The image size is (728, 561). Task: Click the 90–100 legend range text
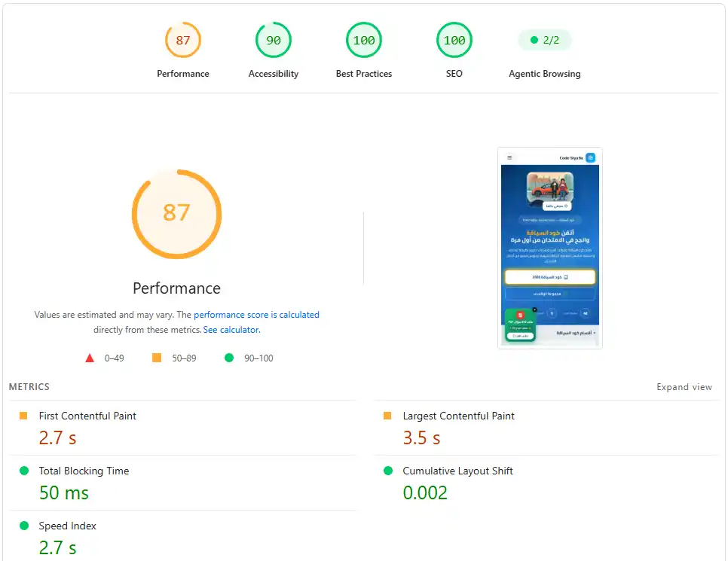tap(258, 358)
